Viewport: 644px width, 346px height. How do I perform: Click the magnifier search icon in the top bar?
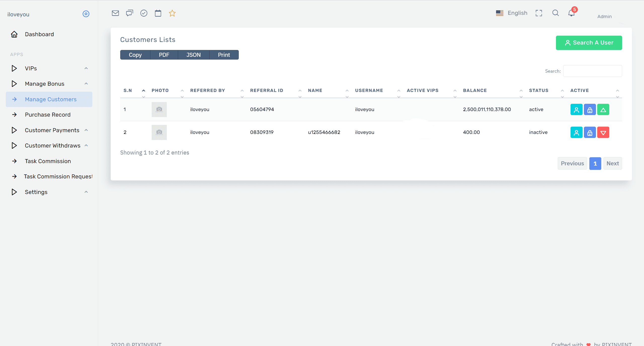click(555, 13)
